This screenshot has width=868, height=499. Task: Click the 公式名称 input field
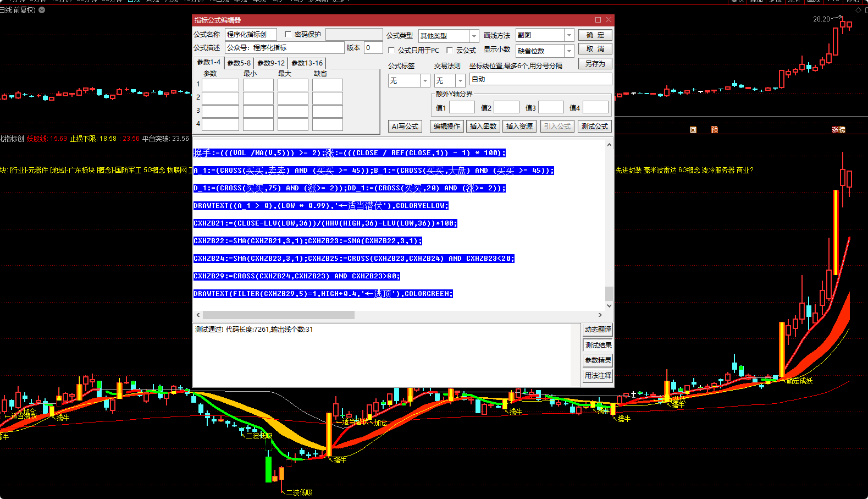(251, 35)
